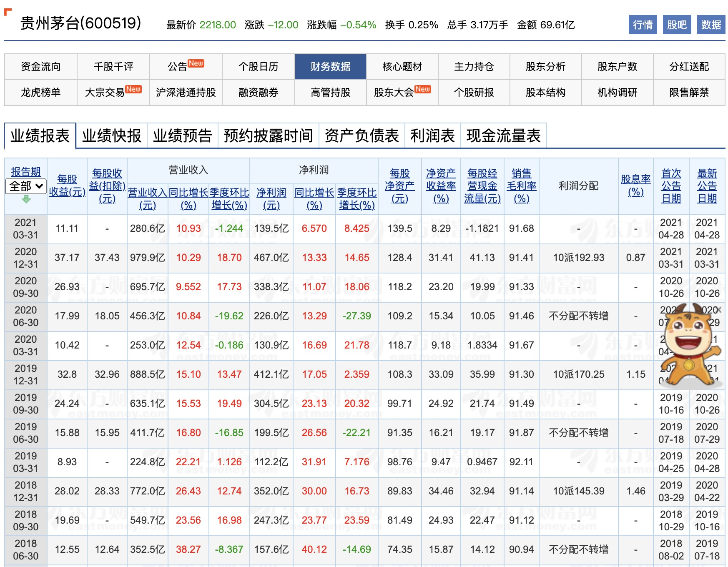Sort by 每股收益(扣除)(元) column header
This screenshot has width=728, height=567.
click(107, 186)
